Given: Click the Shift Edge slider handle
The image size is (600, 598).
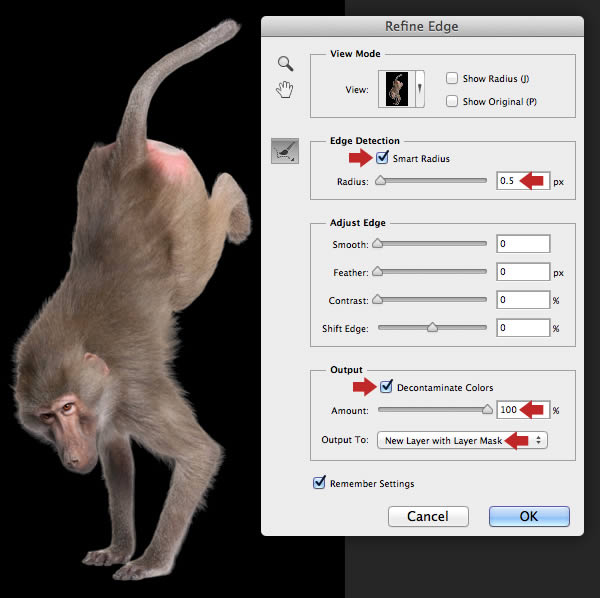Looking at the screenshot, I should tap(432, 327).
